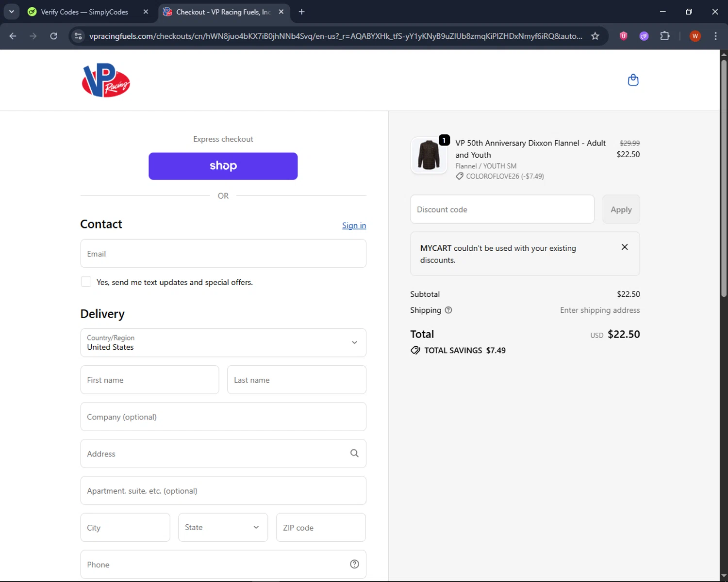Viewport: 728px width, 582px height.
Task: Click the flannel product thumbnail
Action: (x=429, y=155)
